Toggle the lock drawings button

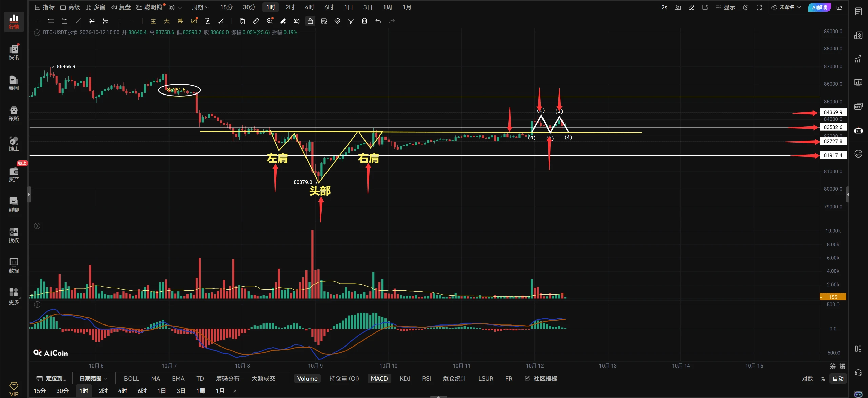click(x=310, y=21)
